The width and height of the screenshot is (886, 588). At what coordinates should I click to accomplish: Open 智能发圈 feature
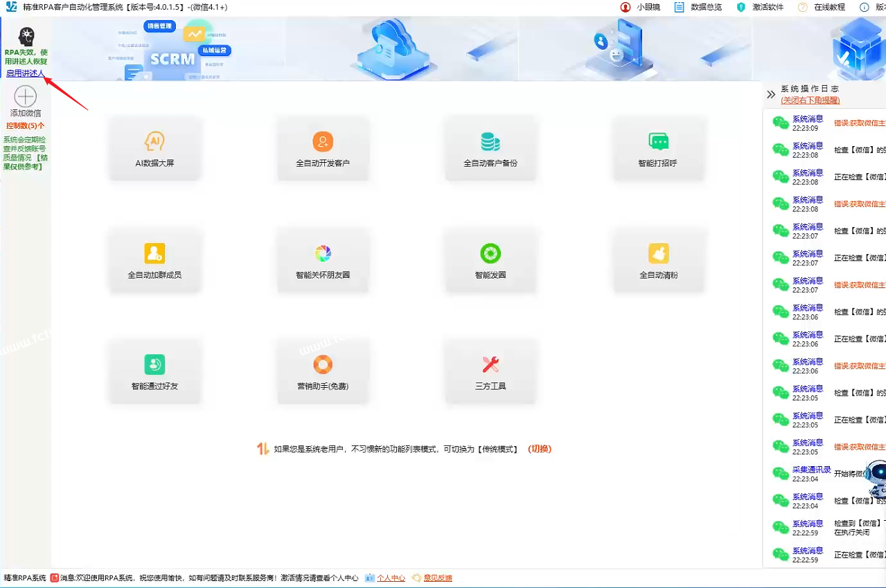click(x=490, y=260)
